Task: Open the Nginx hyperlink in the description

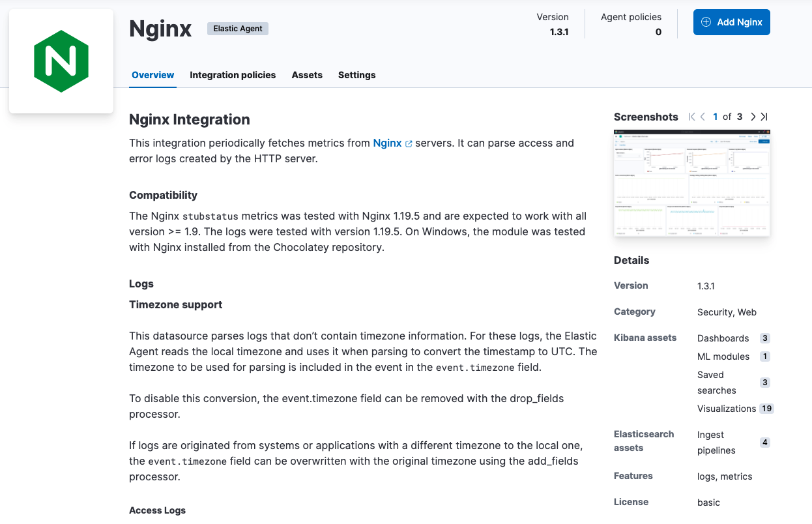Action: click(x=388, y=143)
